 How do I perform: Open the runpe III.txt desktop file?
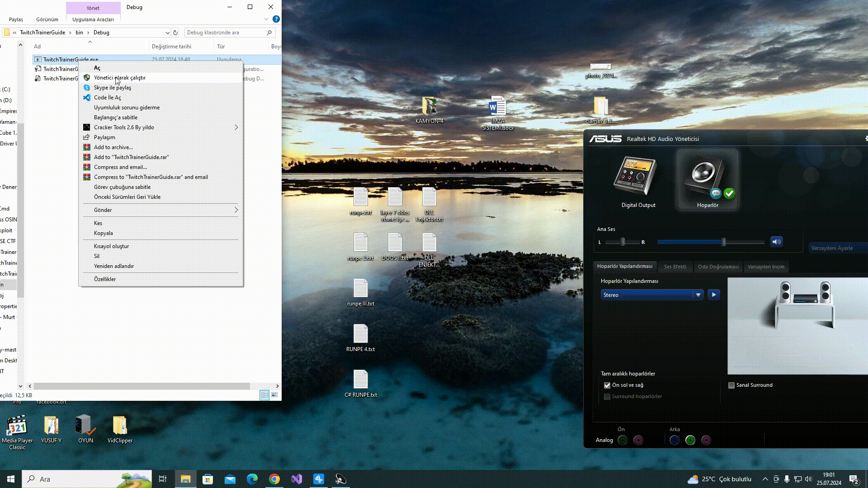[360, 292]
